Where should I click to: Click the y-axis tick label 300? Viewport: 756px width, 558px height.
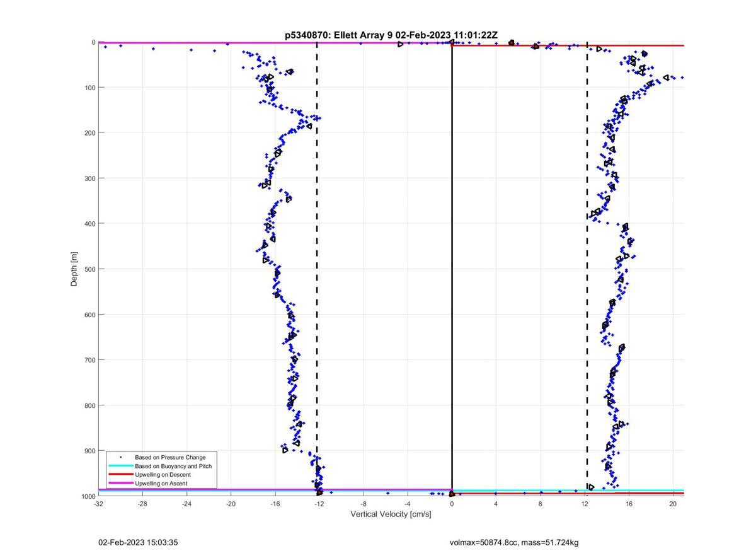tap(89, 178)
